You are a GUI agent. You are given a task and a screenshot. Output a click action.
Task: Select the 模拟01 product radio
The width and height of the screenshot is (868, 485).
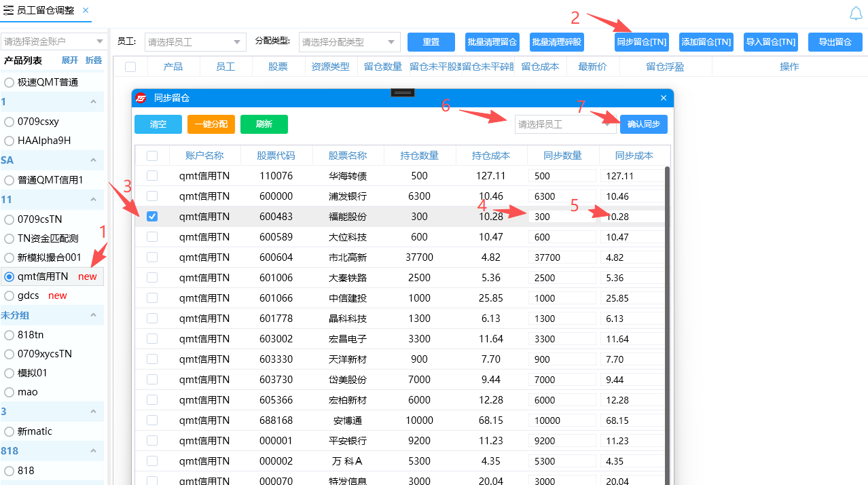click(x=10, y=373)
